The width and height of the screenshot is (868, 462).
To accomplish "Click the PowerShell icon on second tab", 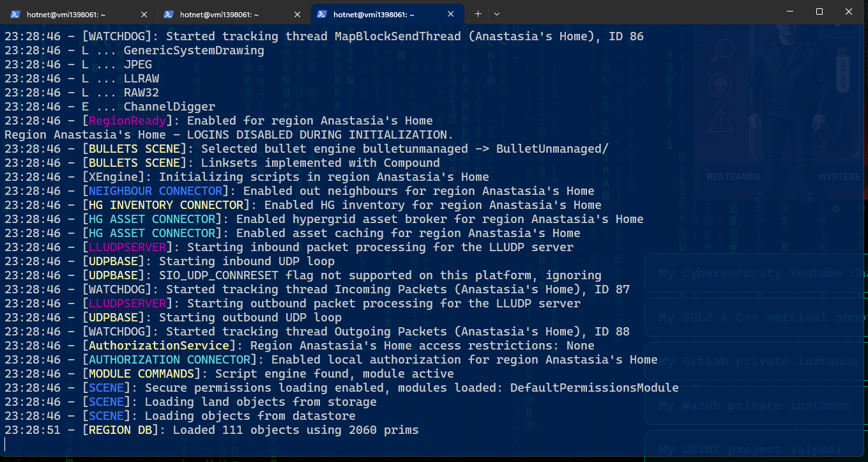I will [x=169, y=13].
